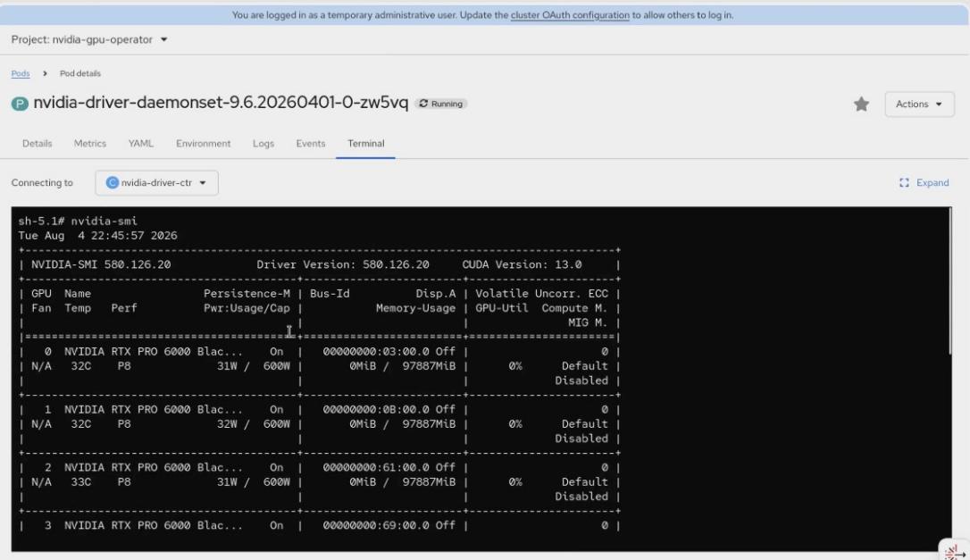Viewport: 970px width, 560px height.
Task: Switch to the Logs tab
Action: click(263, 143)
